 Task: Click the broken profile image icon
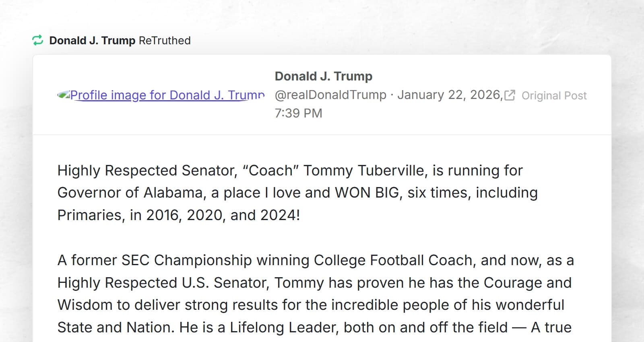[x=64, y=95]
